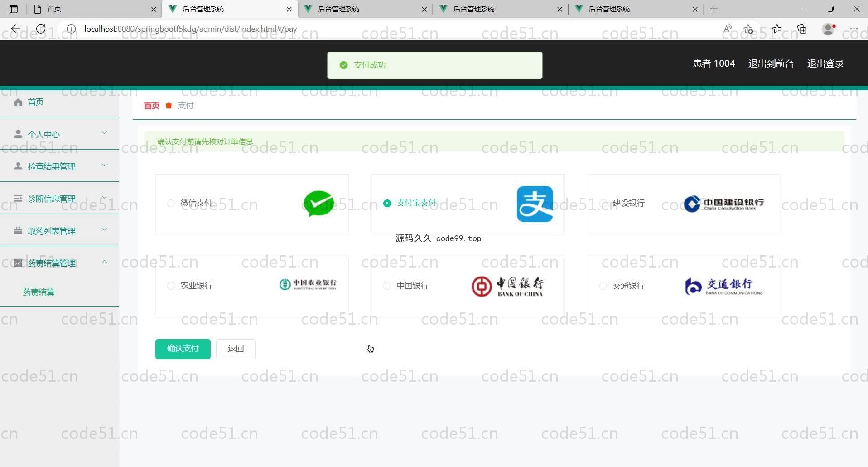The height and width of the screenshot is (467, 868).
Task: Click the Agricultural Bank of China logo
Action: point(308,284)
